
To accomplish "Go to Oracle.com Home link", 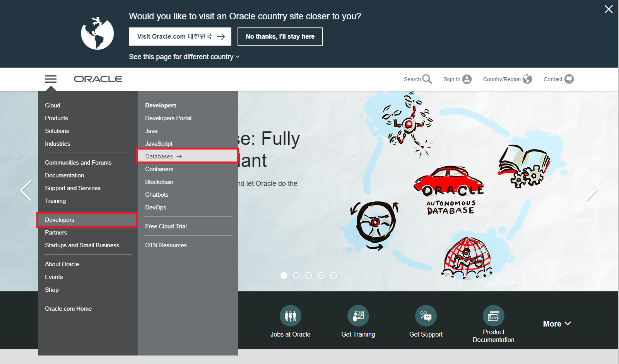I will coord(68,308).
